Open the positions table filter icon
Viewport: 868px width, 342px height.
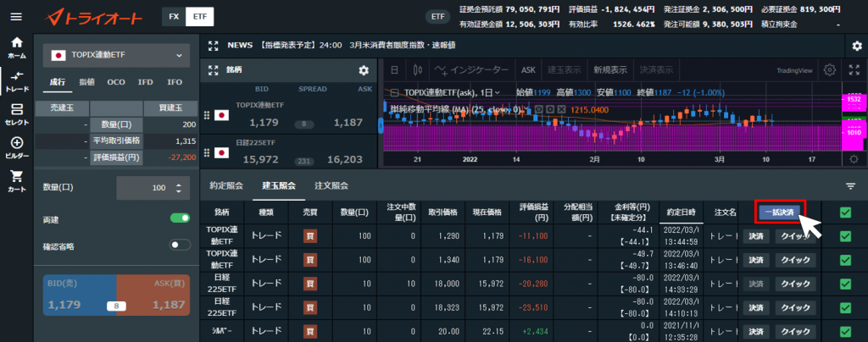851,186
